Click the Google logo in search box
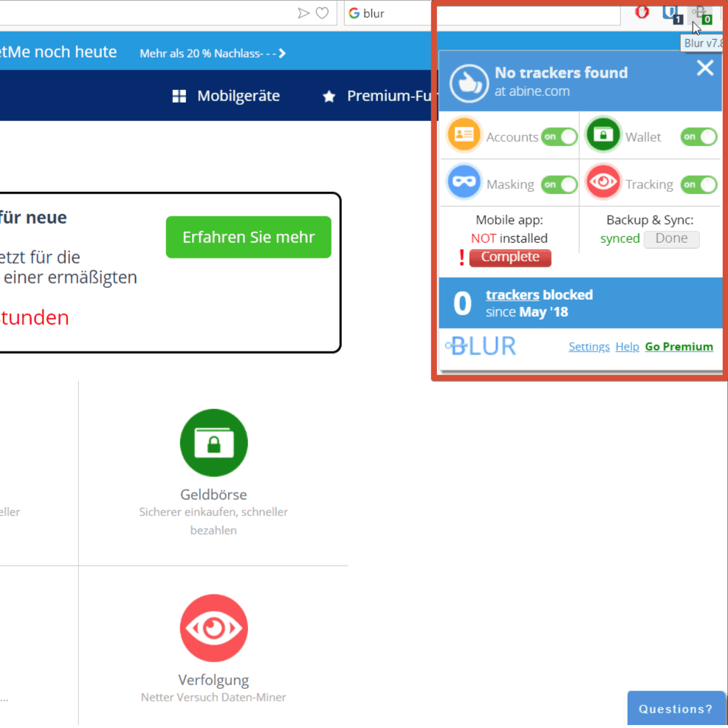Image resolution: width=728 pixels, height=728 pixels. click(x=354, y=13)
